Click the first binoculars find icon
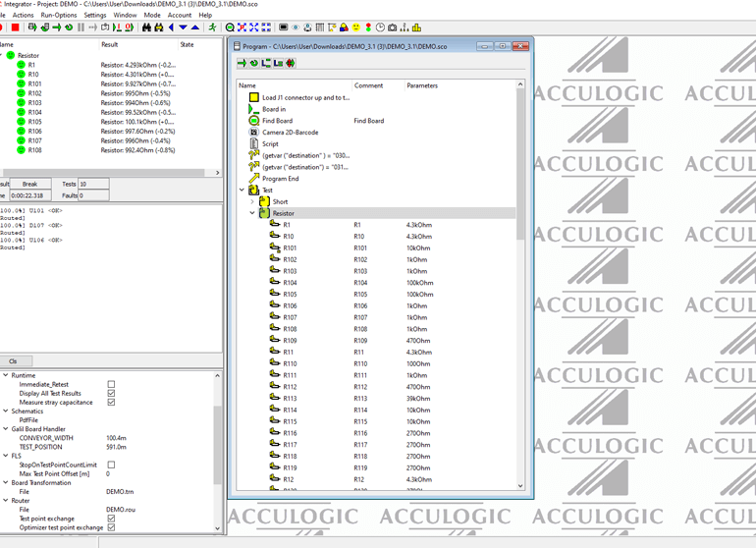Viewport: 756px width, 548px height. click(x=147, y=27)
